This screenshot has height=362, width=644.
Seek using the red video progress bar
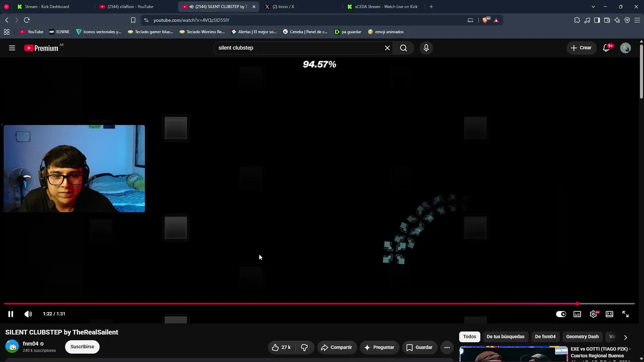click(319, 304)
